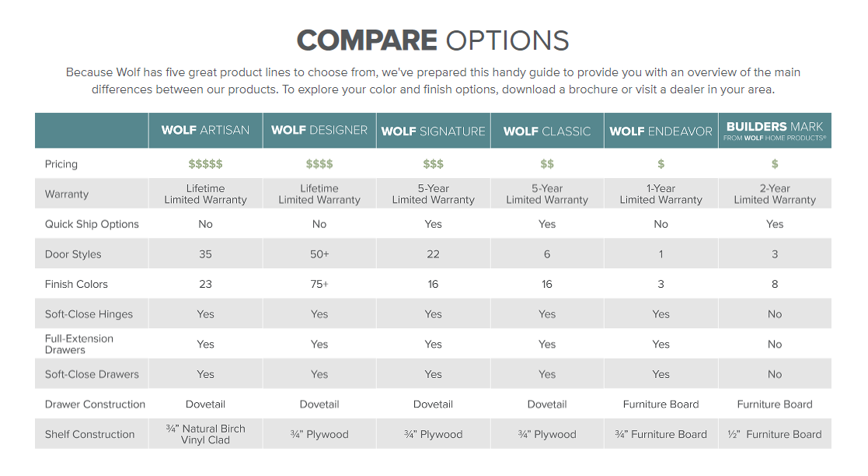
Task: Select the Builders Mark logo header
Action: 775,130
